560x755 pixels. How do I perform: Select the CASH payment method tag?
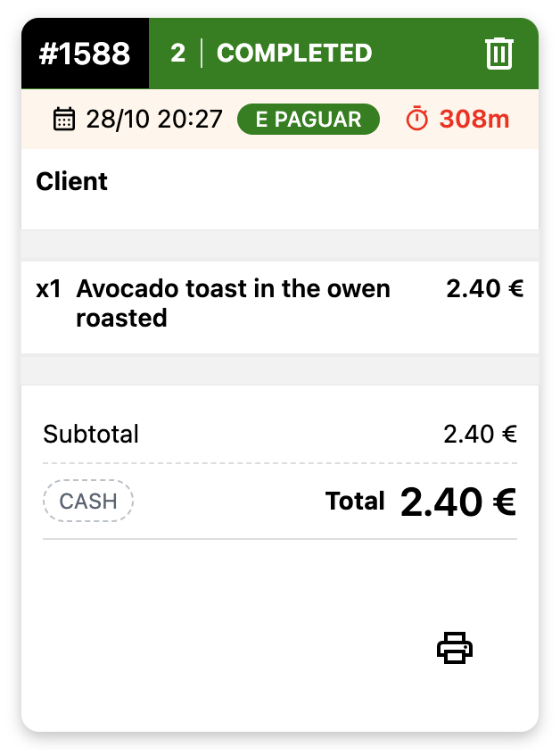click(x=88, y=502)
